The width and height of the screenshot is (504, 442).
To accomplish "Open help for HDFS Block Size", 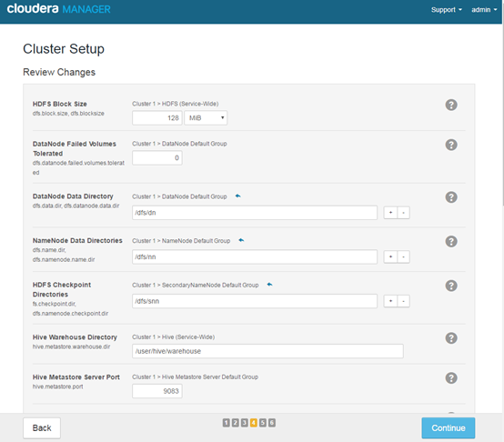I will pyautogui.click(x=451, y=105).
